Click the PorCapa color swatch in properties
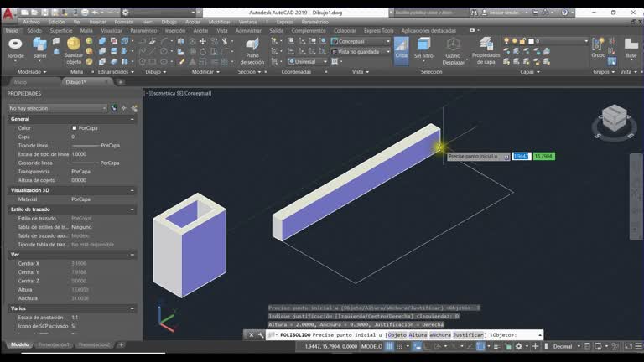 tap(75, 128)
